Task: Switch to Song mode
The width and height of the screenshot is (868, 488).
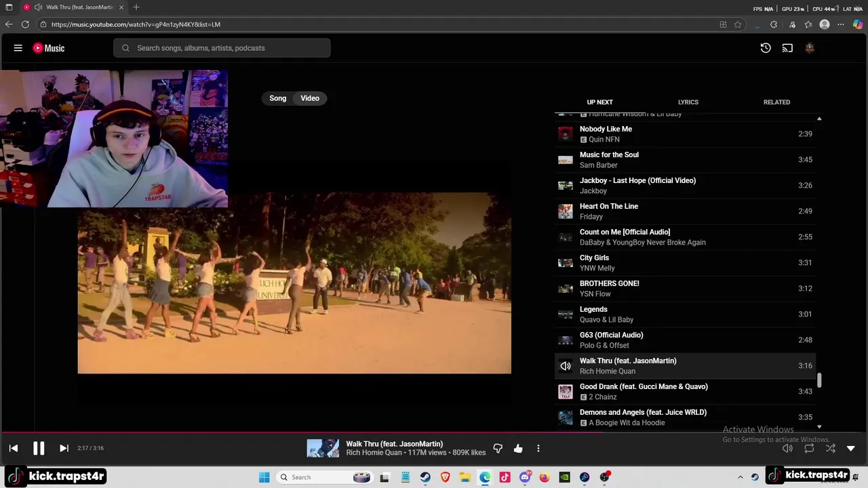Action: [x=278, y=98]
